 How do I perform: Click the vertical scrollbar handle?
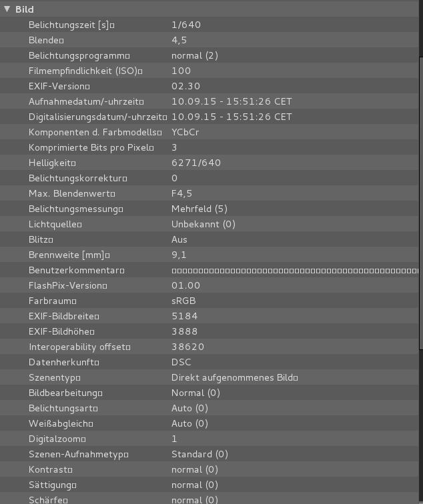[420, 200]
